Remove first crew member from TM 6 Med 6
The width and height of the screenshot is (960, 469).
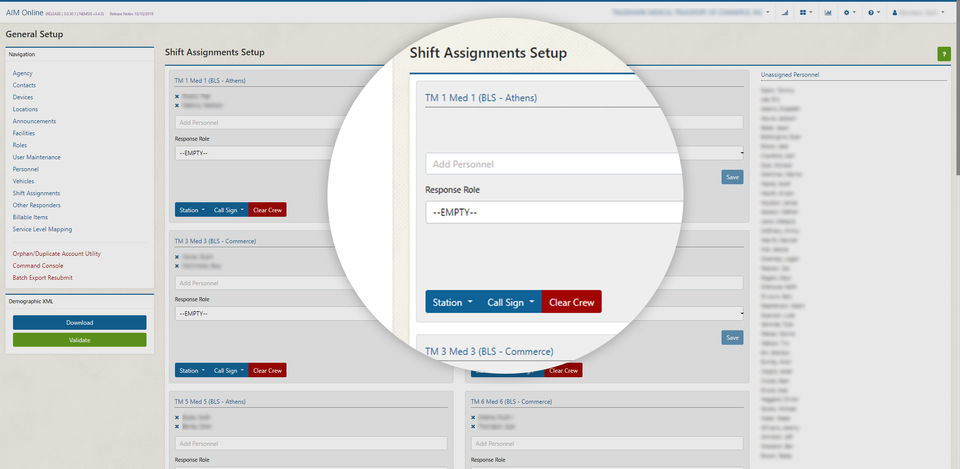[x=473, y=418]
